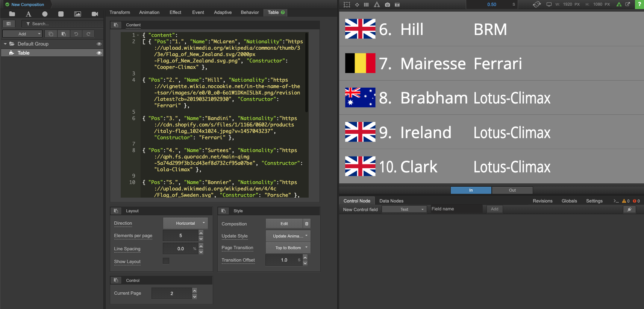Paste the copied element
This screenshot has width=644, height=309.
[x=64, y=34]
